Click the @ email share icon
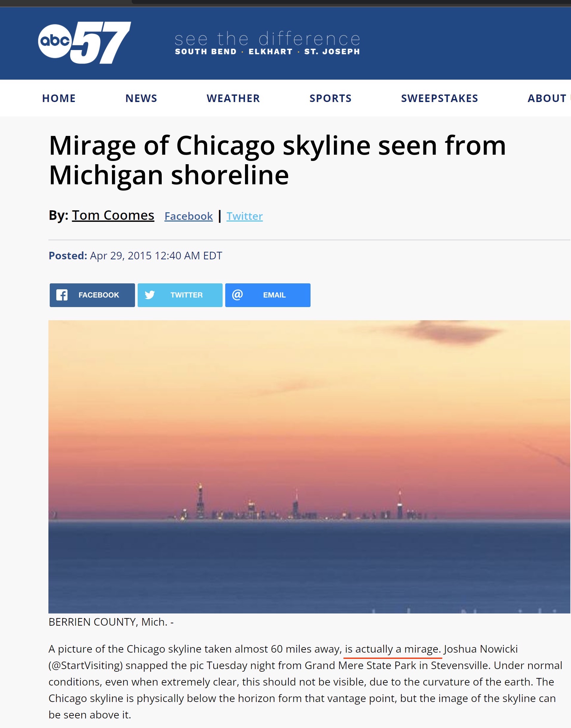 pyautogui.click(x=237, y=295)
